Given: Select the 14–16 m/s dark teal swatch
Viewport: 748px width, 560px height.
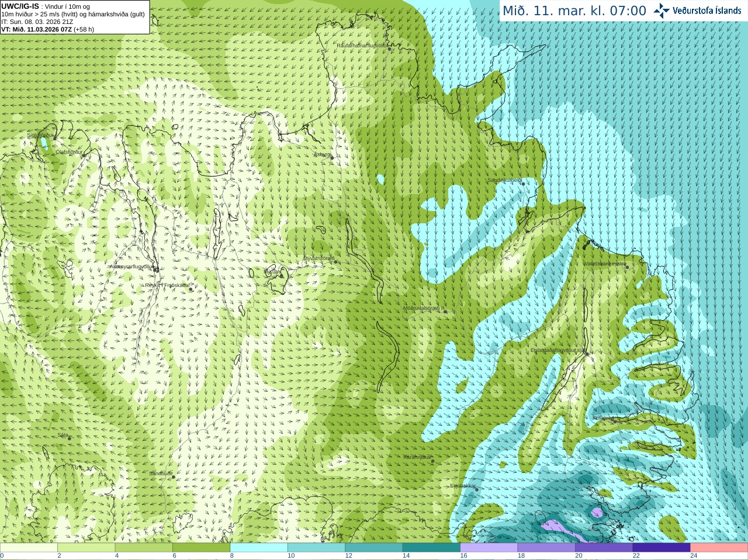Looking at the screenshot, I should pyautogui.click(x=432, y=548).
